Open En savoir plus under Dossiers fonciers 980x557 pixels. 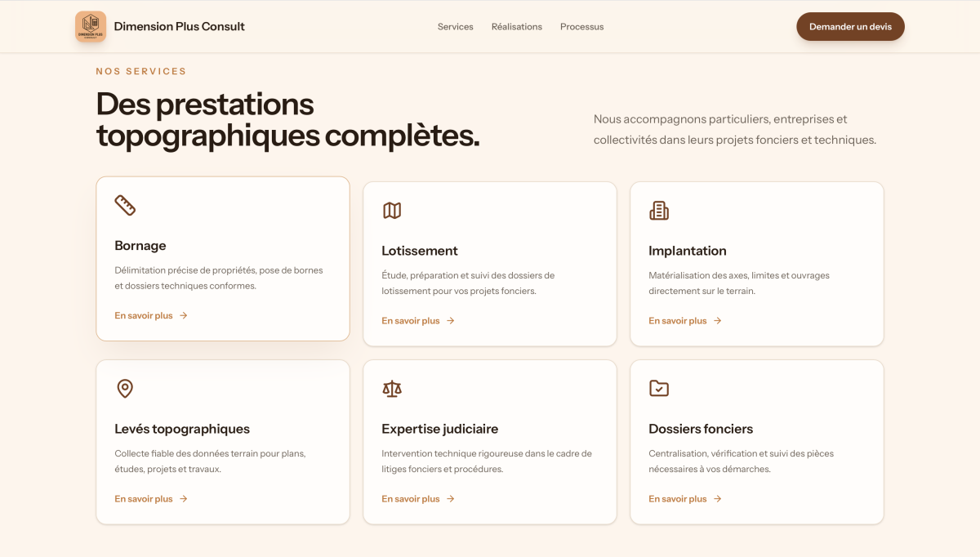coord(685,499)
